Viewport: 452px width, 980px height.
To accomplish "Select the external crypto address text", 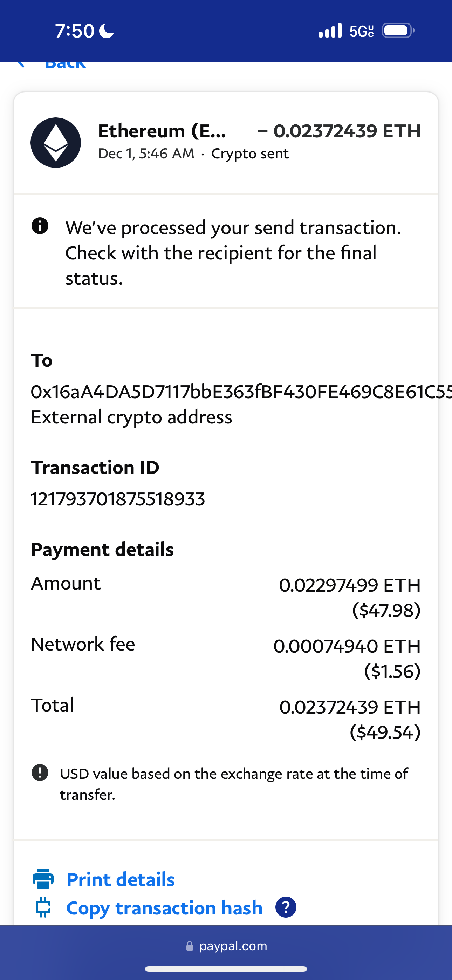I will click(236, 392).
